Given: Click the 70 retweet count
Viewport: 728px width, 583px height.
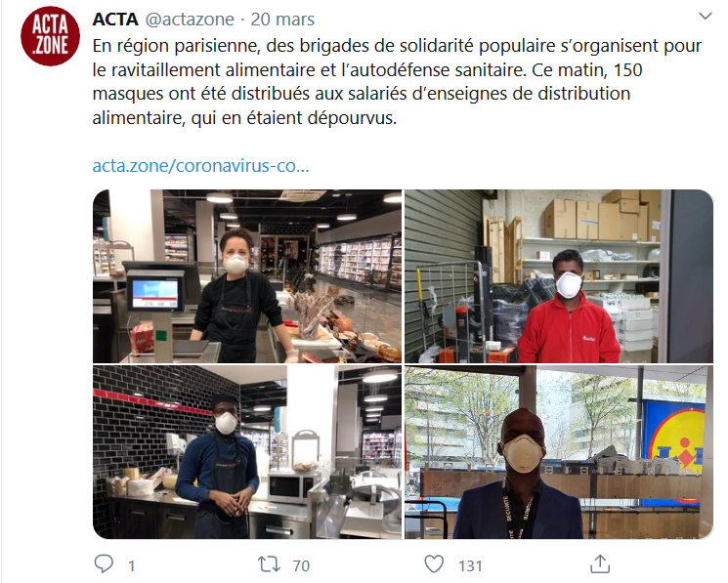Looking at the screenshot, I should tap(301, 565).
